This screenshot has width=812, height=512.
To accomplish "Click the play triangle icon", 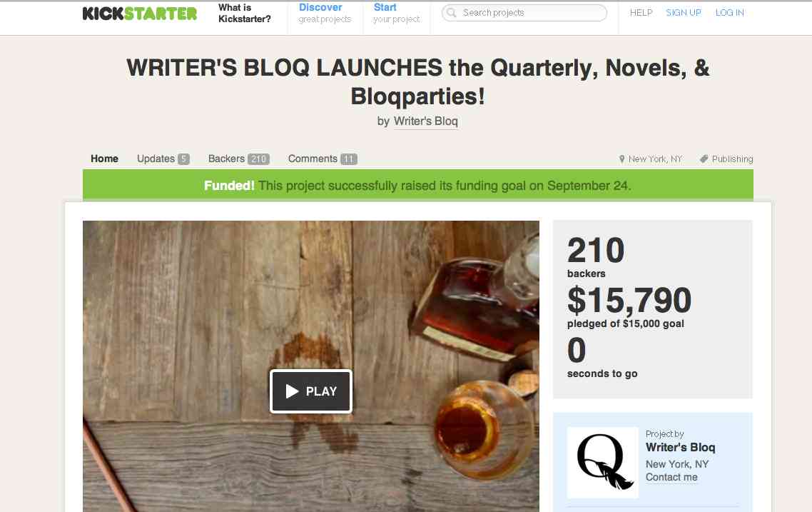I will (x=292, y=391).
